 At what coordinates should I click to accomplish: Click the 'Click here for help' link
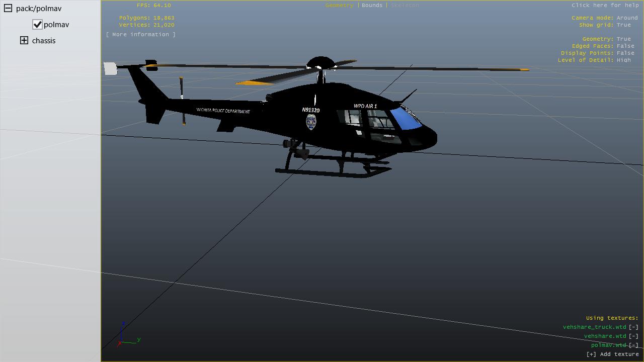605,5
